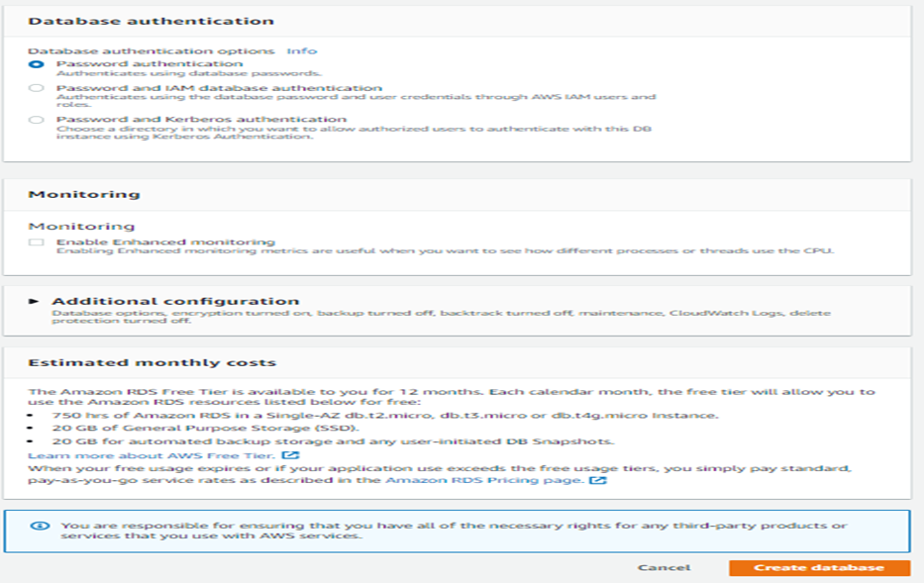Choose Password and IAM database authentication

click(36, 86)
